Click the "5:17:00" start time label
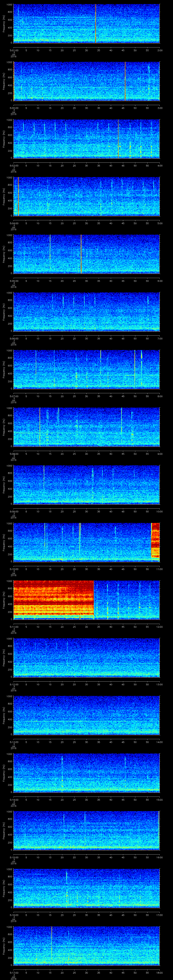Image resolution: width=173 pixels, height=980 pixels. point(14,972)
